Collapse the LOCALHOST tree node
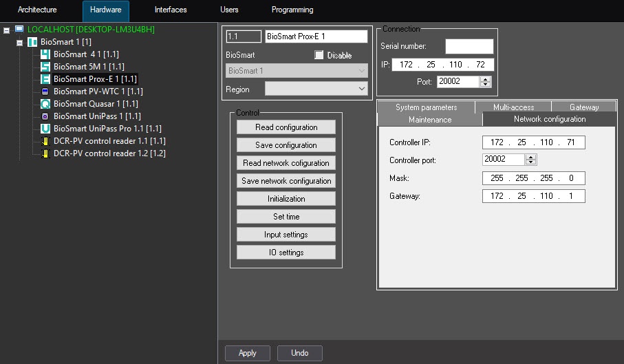624x364 pixels. click(6, 30)
